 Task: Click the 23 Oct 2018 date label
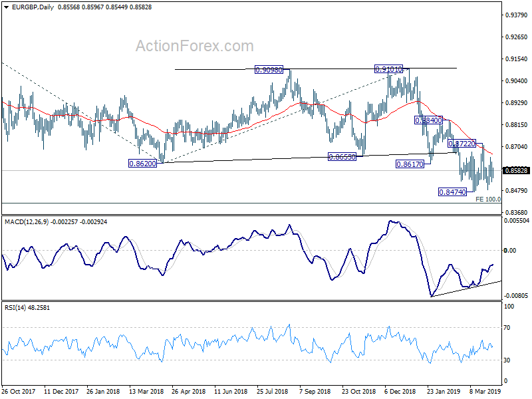coord(358,391)
